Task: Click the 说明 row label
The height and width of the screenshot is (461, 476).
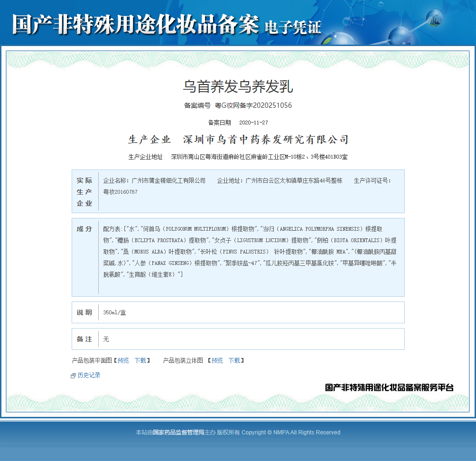Action: [84, 312]
